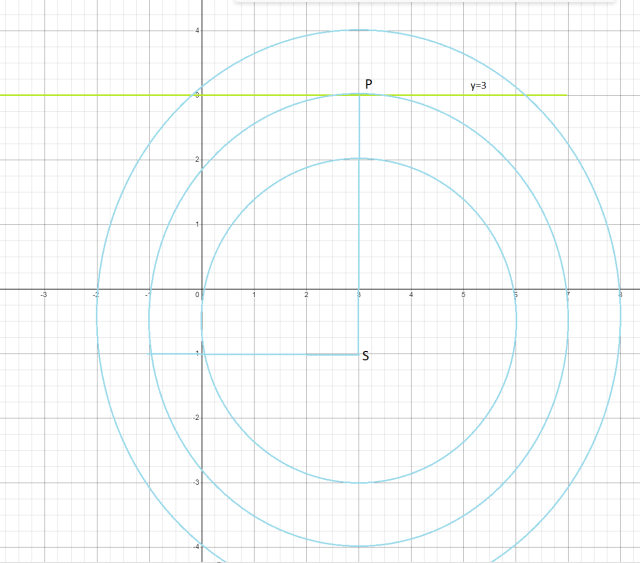Click the y-axis label -2
This screenshot has width=640, height=563.
point(196,418)
